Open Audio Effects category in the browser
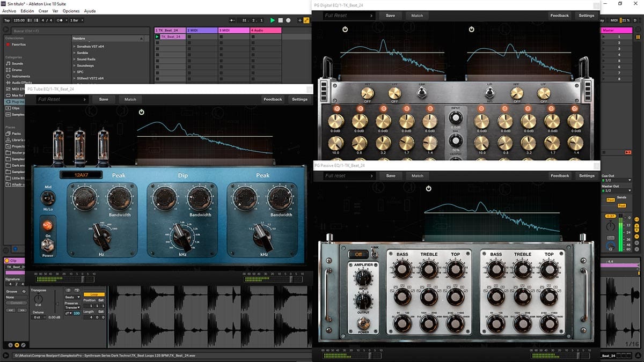The height and width of the screenshot is (362, 644). point(21,83)
